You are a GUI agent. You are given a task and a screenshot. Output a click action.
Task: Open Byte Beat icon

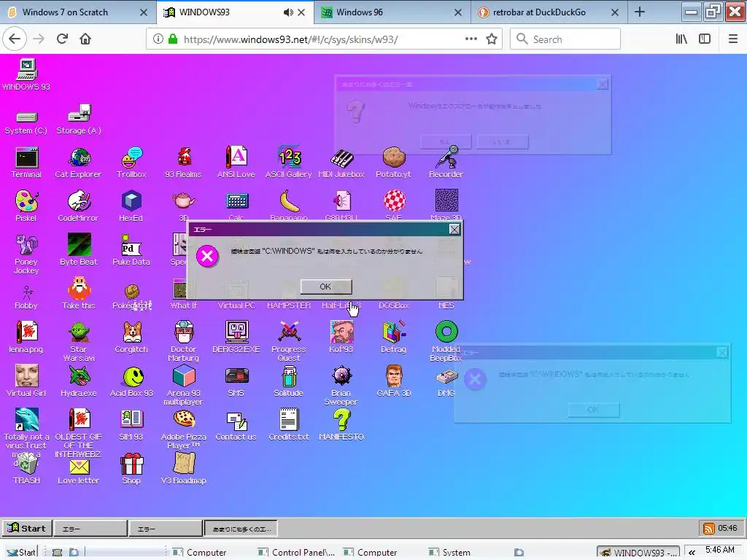79,249
